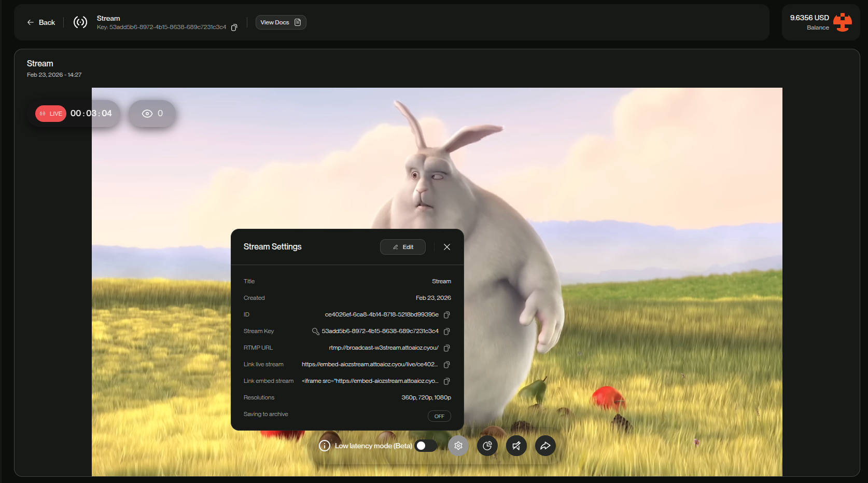The height and width of the screenshot is (483, 868).
Task: Click the AIOZ balance icon
Action: coord(843,22)
